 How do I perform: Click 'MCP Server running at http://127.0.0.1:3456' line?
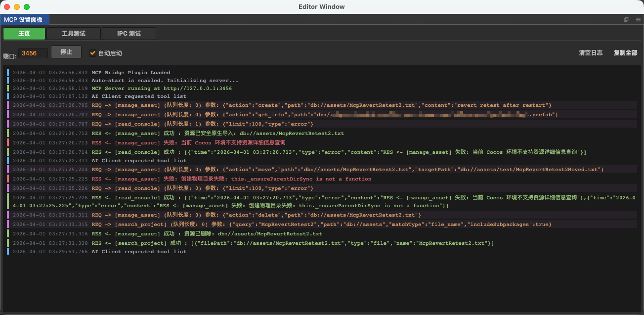(322, 89)
